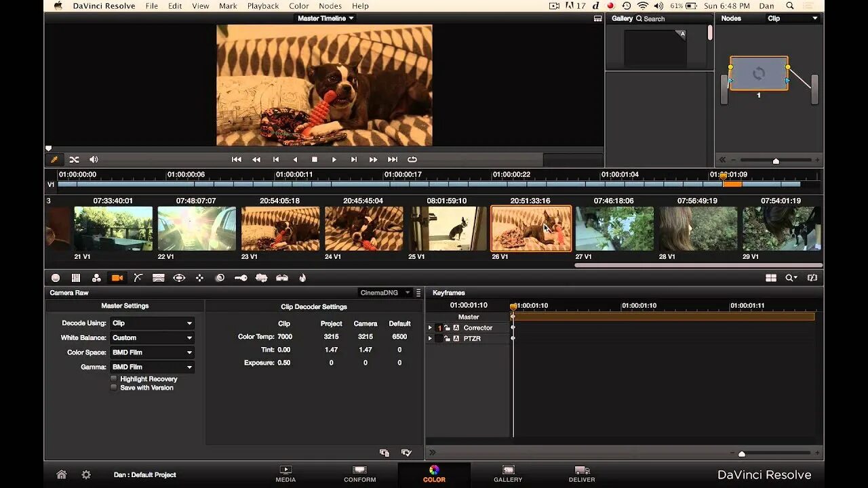Open the Curves palette icon

coord(138,278)
